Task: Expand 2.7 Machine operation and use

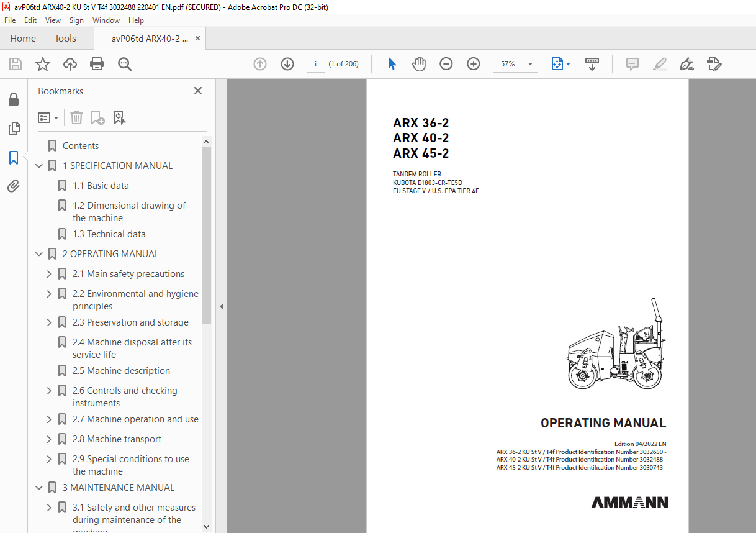Action: pos(49,419)
